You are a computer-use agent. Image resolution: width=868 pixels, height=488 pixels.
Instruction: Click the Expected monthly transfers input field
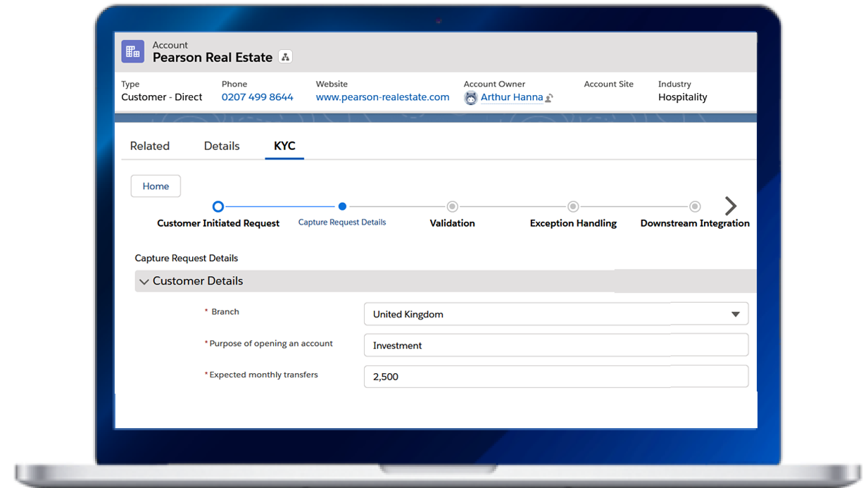[x=555, y=376]
